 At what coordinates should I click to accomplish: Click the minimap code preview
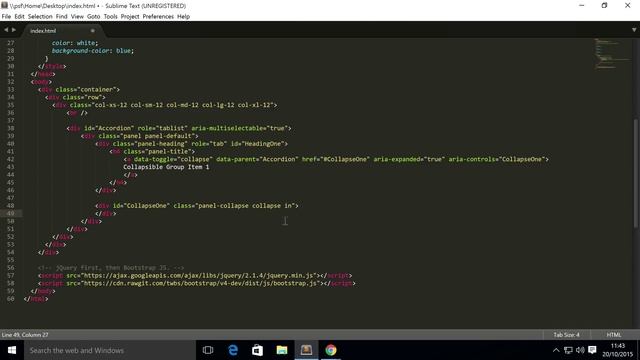[611, 53]
